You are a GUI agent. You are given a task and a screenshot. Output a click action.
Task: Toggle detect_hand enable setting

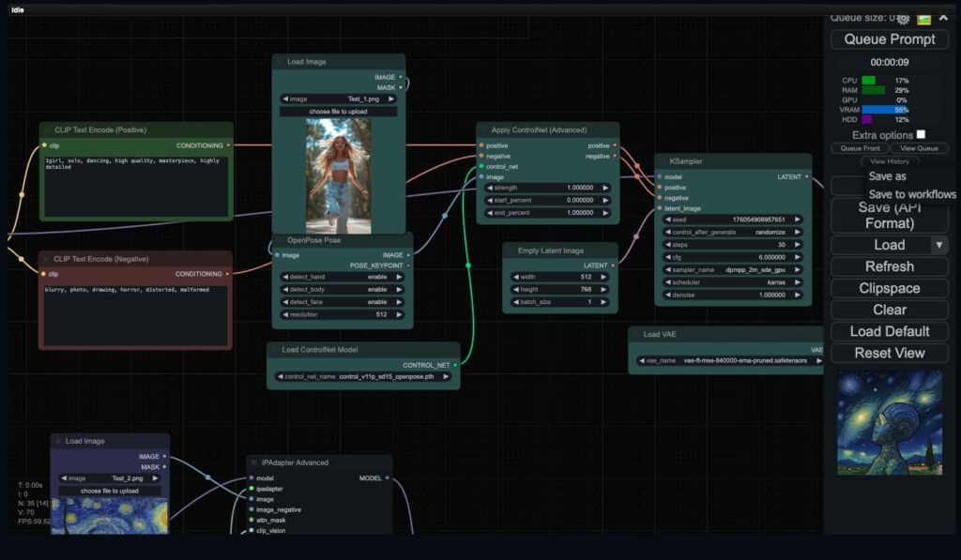[x=342, y=277]
